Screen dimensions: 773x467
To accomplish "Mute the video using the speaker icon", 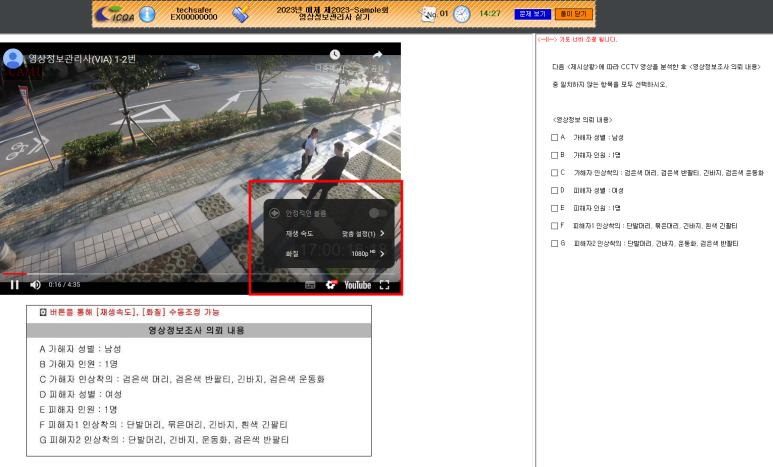I will tap(35, 285).
